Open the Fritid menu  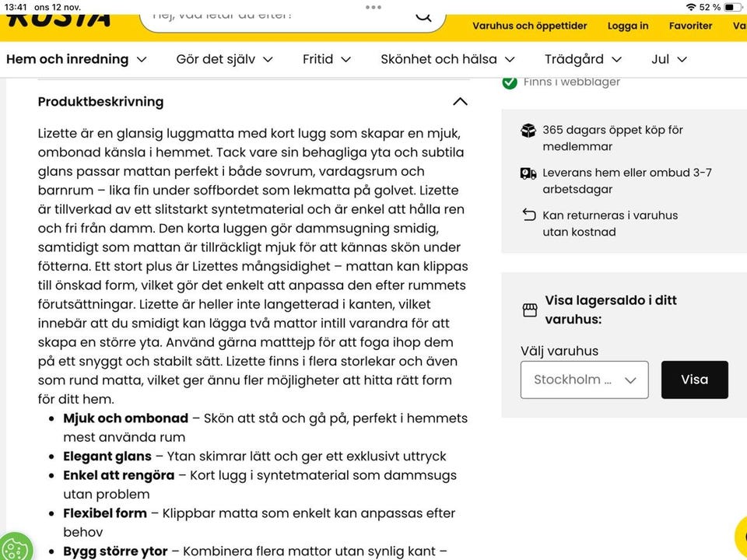[327, 59]
